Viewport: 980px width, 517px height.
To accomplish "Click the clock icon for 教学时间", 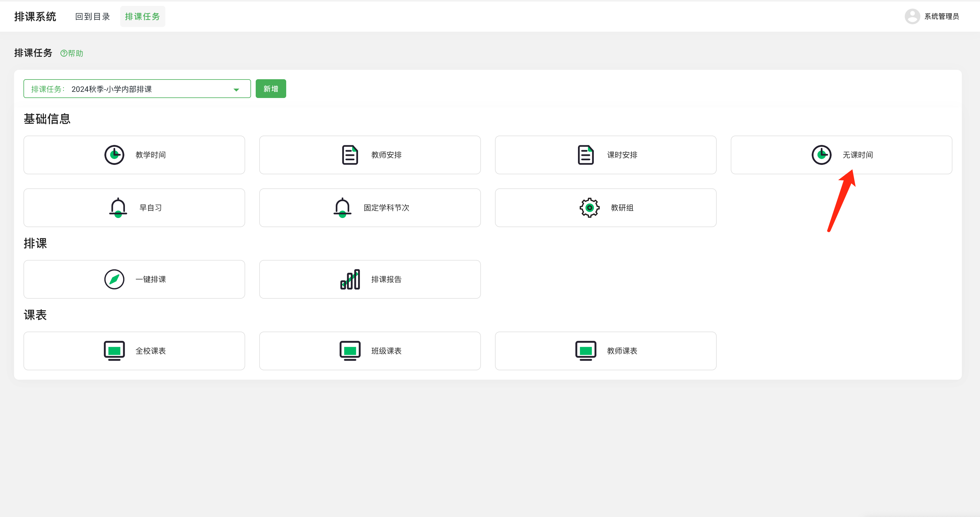I will tap(114, 155).
